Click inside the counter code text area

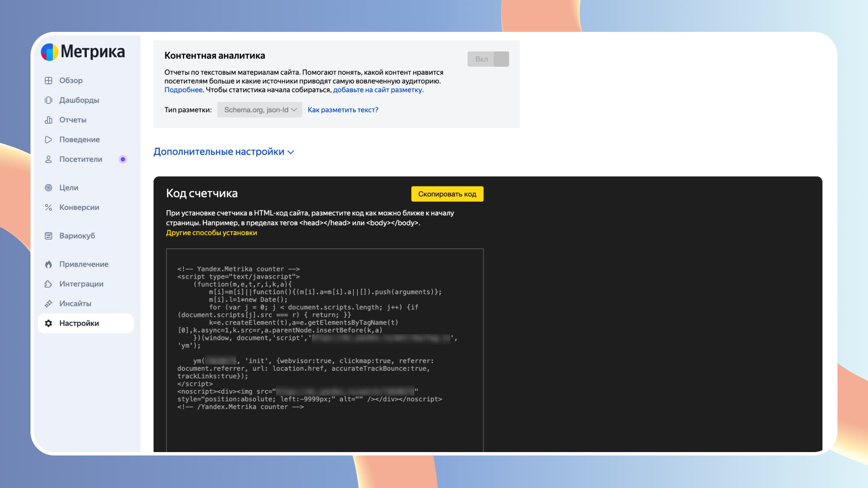click(x=325, y=350)
